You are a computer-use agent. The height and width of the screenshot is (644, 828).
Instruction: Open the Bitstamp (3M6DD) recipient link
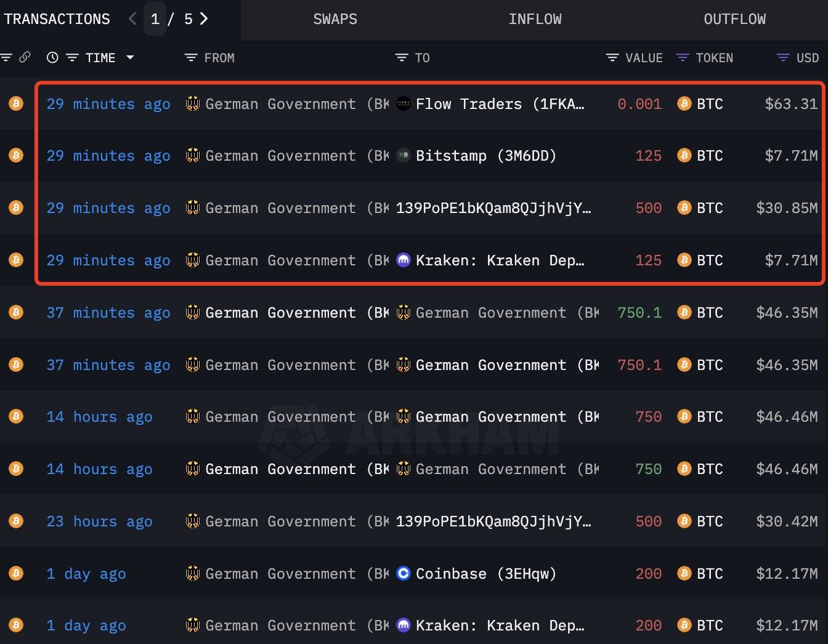(x=486, y=155)
